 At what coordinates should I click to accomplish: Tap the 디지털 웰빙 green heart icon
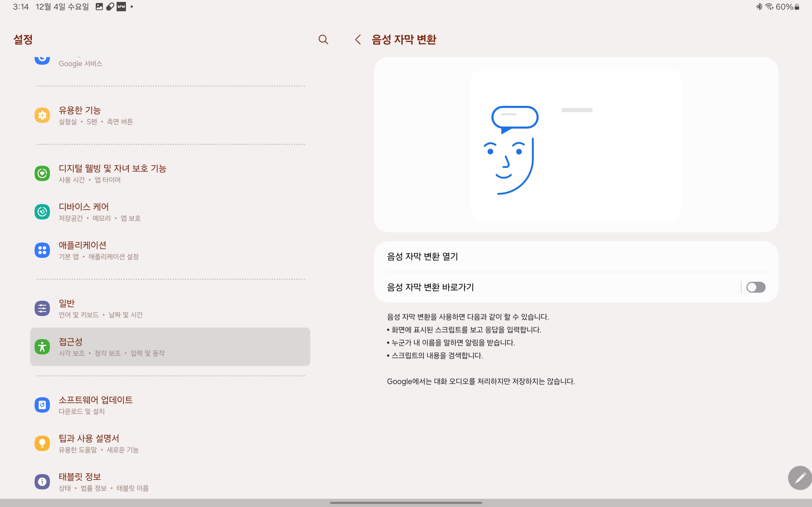42,173
